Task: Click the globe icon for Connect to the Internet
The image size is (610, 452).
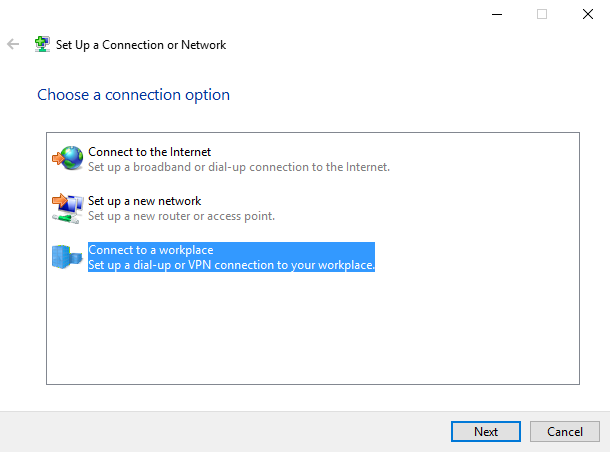Action: (x=68, y=158)
